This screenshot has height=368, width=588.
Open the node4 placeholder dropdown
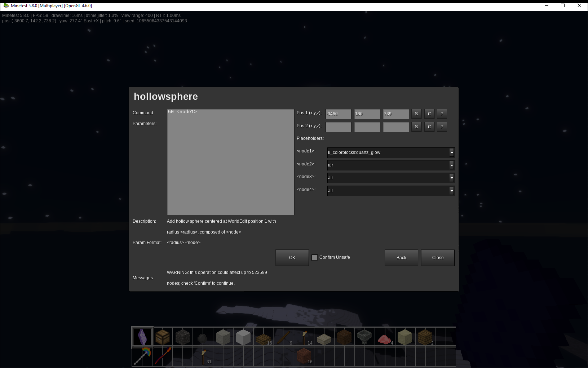451,191
